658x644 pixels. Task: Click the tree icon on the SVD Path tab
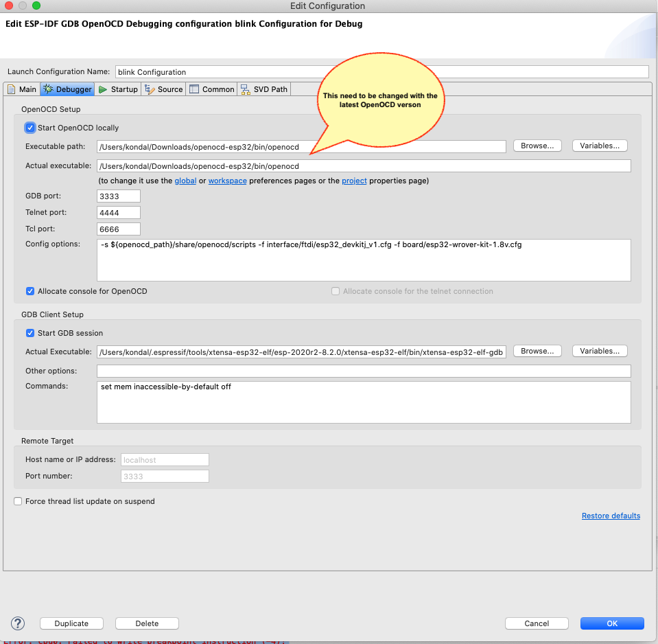[x=244, y=89]
